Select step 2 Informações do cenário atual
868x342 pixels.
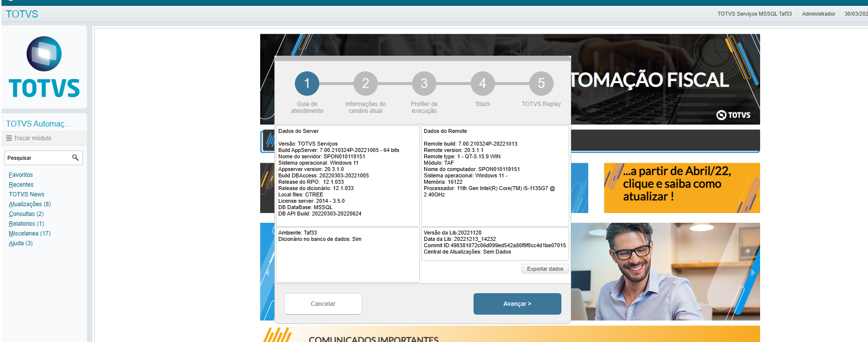coord(366,84)
